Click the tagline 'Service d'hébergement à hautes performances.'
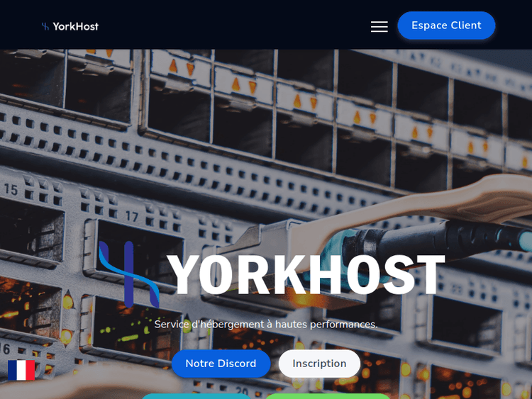The width and height of the screenshot is (532, 399). point(266,325)
